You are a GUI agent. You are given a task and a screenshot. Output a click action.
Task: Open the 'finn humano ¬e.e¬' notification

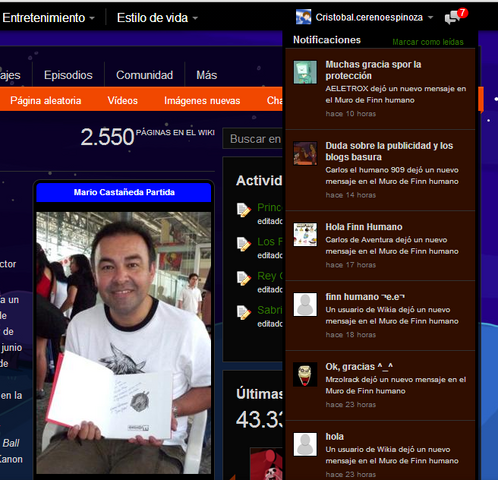[365, 297]
